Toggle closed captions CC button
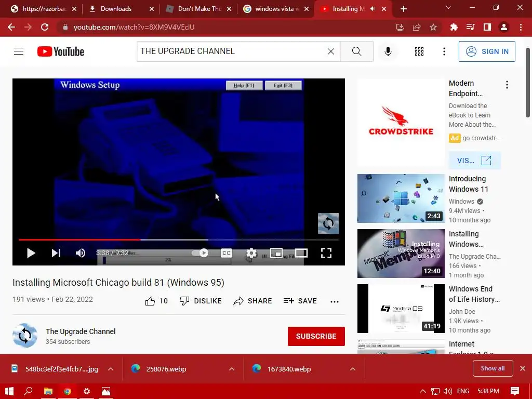The height and width of the screenshot is (399, 532). 227,253
